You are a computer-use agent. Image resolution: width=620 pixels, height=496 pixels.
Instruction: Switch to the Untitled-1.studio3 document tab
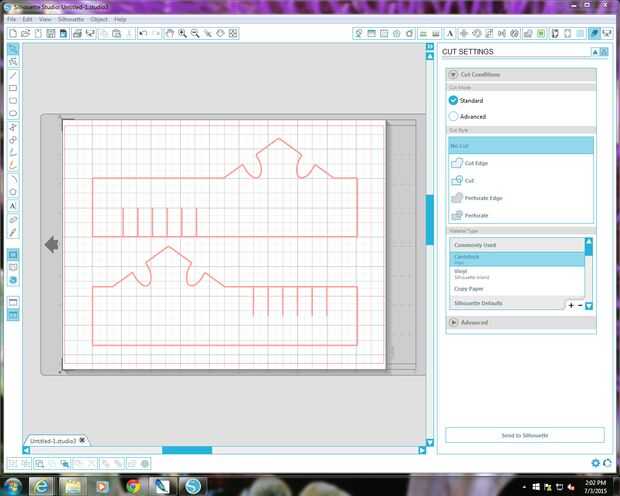coord(53,441)
